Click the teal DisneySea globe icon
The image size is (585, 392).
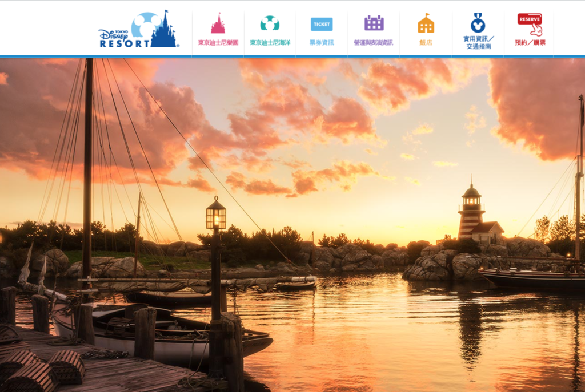pos(270,23)
